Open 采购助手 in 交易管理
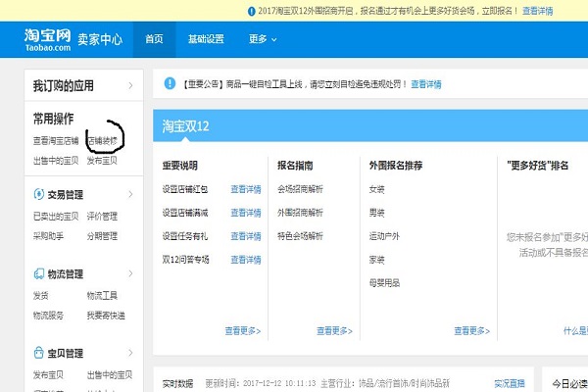 click(x=48, y=236)
